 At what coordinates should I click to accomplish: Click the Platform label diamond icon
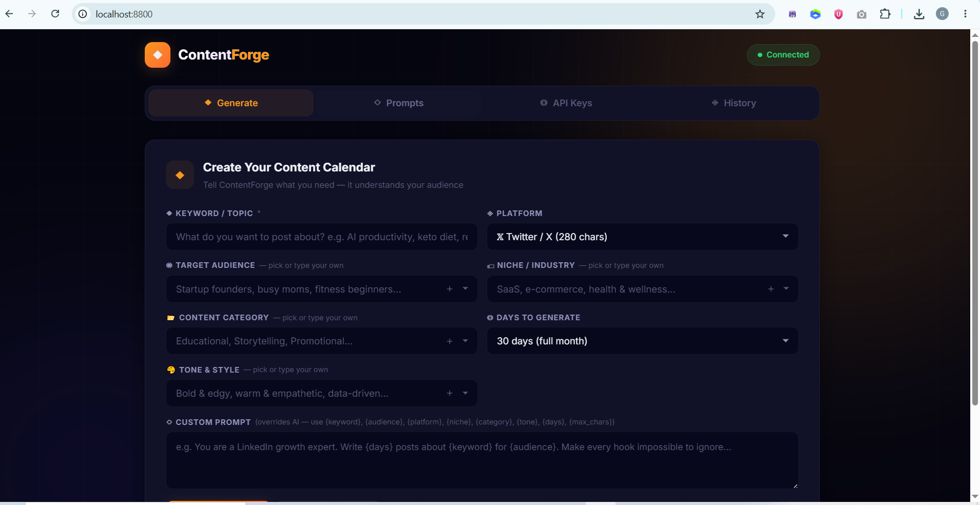pos(490,213)
